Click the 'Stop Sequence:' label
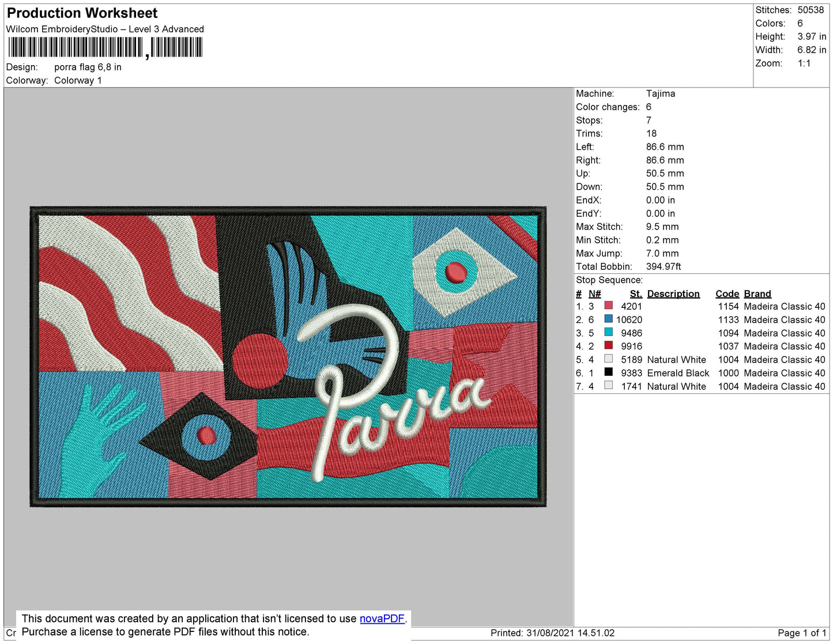 [x=609, y=280]
